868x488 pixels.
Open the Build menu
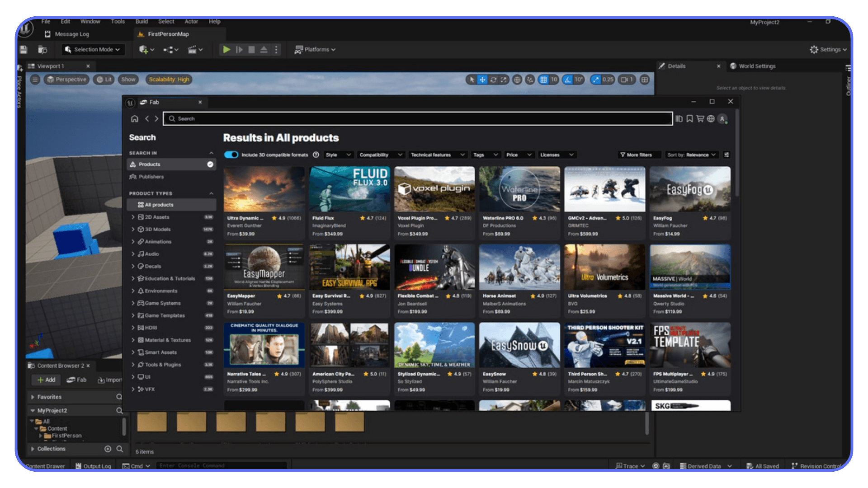tap(142, 21)
